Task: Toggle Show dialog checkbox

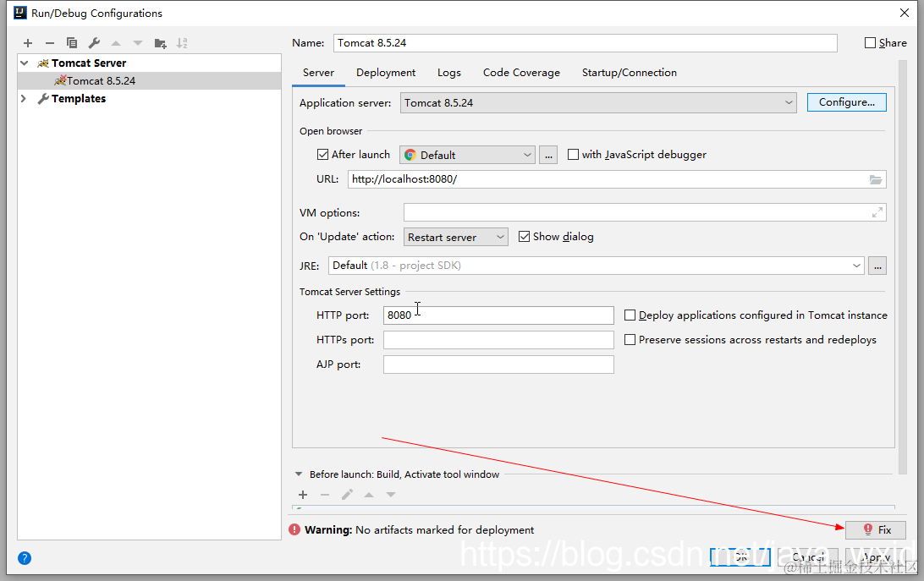Action: click(x=524, y=236)
